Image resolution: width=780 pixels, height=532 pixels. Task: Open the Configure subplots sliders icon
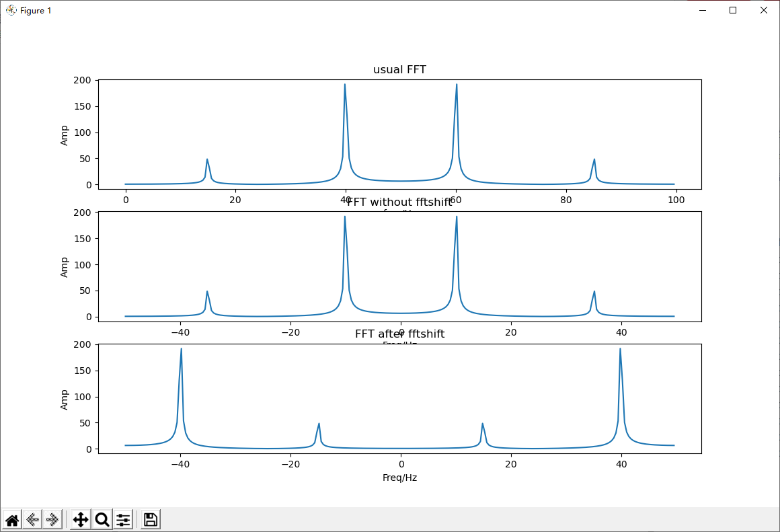[123, 520]
